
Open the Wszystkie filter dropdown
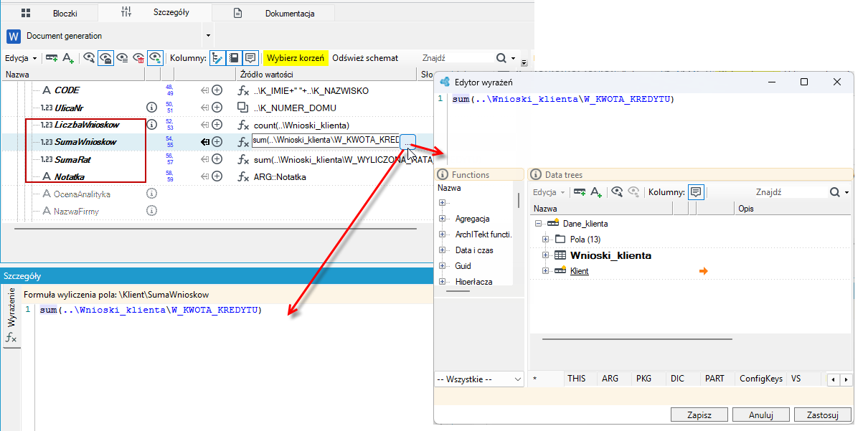click(x=479, y=379)
